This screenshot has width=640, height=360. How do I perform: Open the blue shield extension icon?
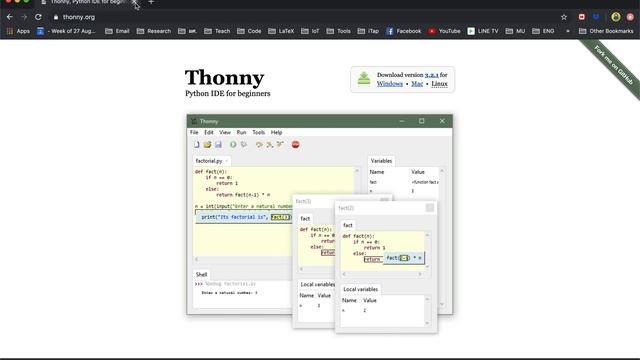(596, 17)
